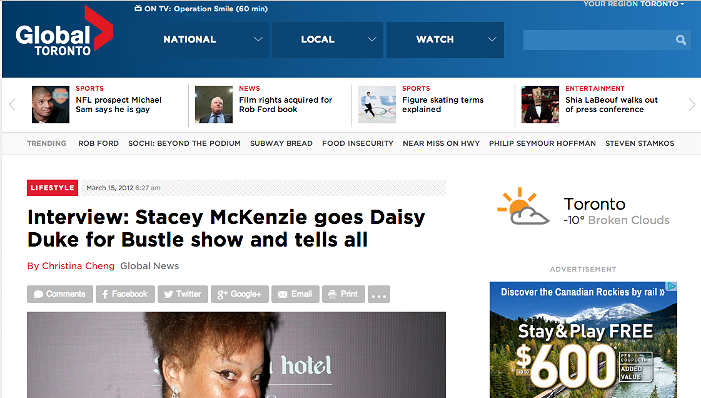This screenshot has height=398, width=701.
Task: Select trending topic Sochi: Beyond the Podium
Action: tap(184, 144)
